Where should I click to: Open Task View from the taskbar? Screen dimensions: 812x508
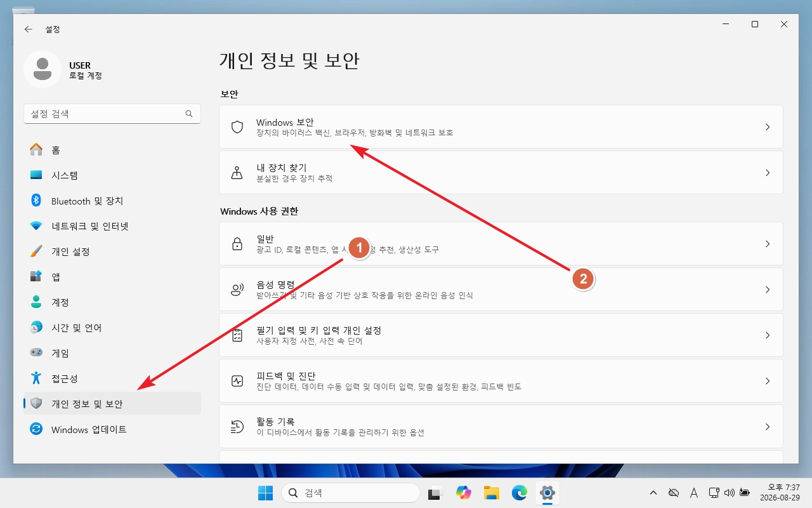click(435, 493)
